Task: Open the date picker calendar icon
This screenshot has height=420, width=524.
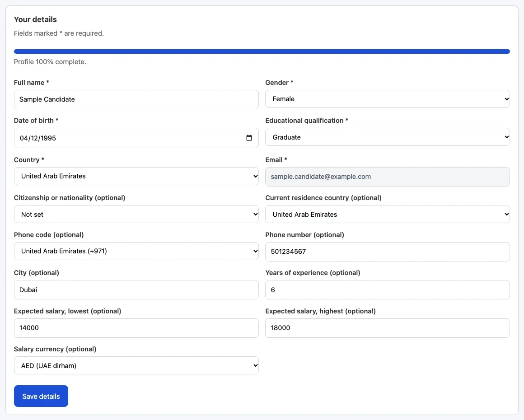Action: 249,138
